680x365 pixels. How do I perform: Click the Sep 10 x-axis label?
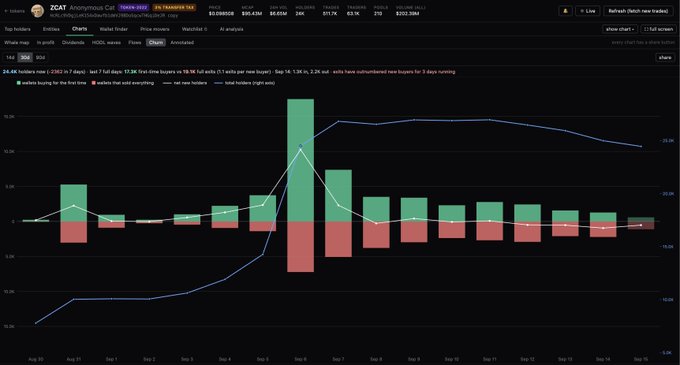pos(451,359)
